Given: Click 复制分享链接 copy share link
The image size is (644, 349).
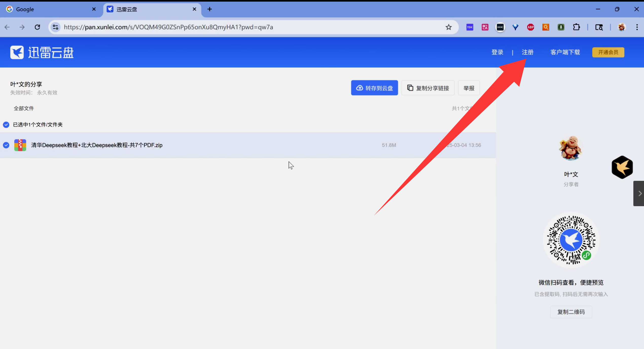Looking at the screenshot, I should click(x=428, y=88).
